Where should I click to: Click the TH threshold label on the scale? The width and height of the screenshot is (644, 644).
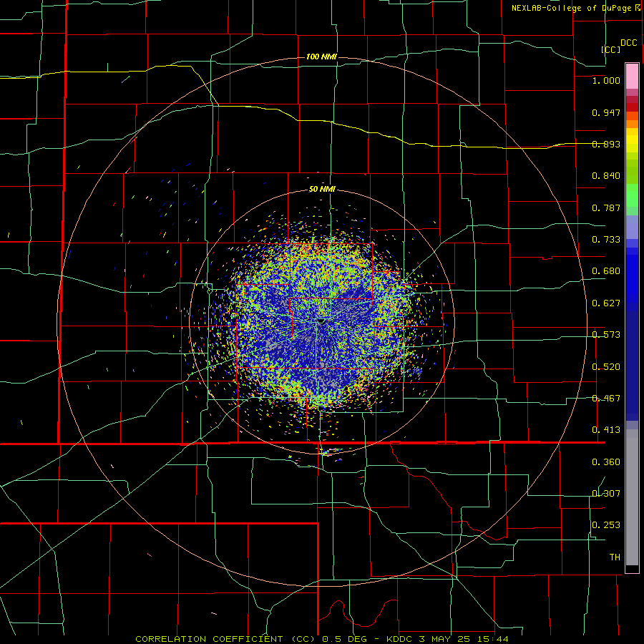coord(615,557)
